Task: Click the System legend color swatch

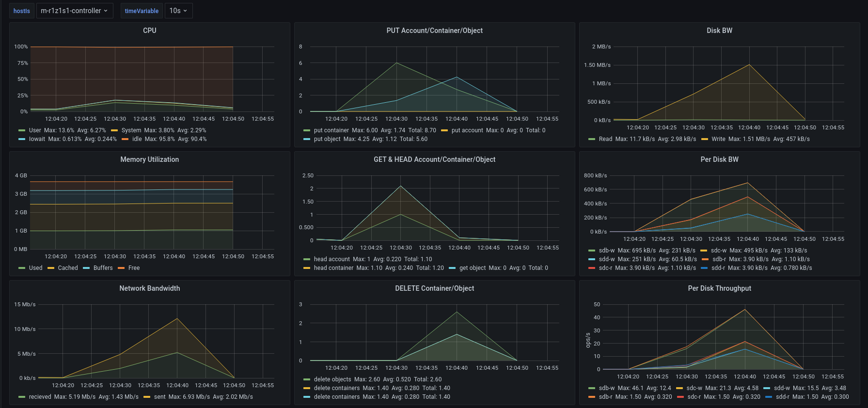Action: pos(114,130)
